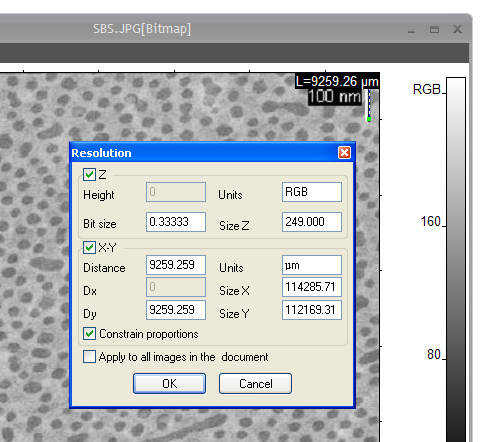The width and height of the screenshot is (489, 442).
Task: Enable Apply to all images in the document
Action: [x=89, y=356]
